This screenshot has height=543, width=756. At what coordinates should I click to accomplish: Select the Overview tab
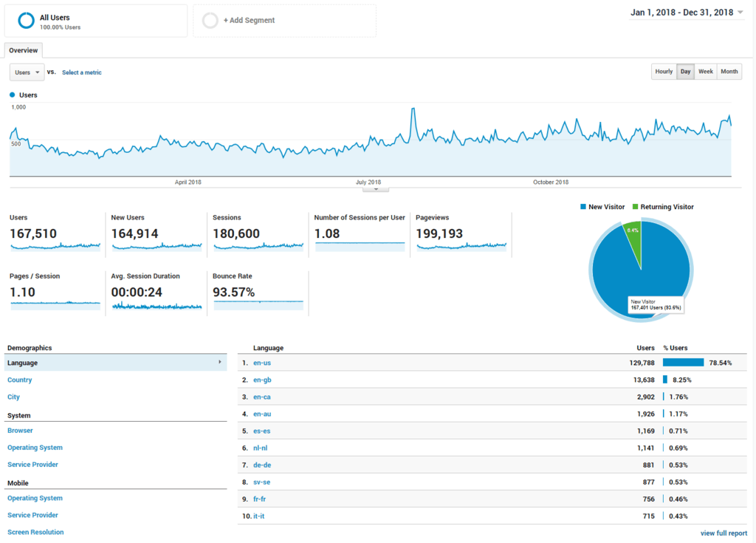(x=23, y=50)
